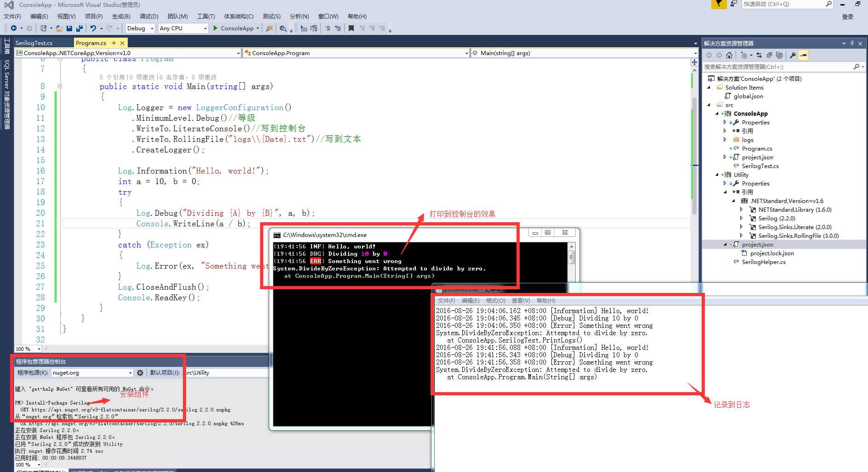Open the 工具(T) menu
Image resolution: width=868 pixels, height=472 pixels.
coord(206,16)
